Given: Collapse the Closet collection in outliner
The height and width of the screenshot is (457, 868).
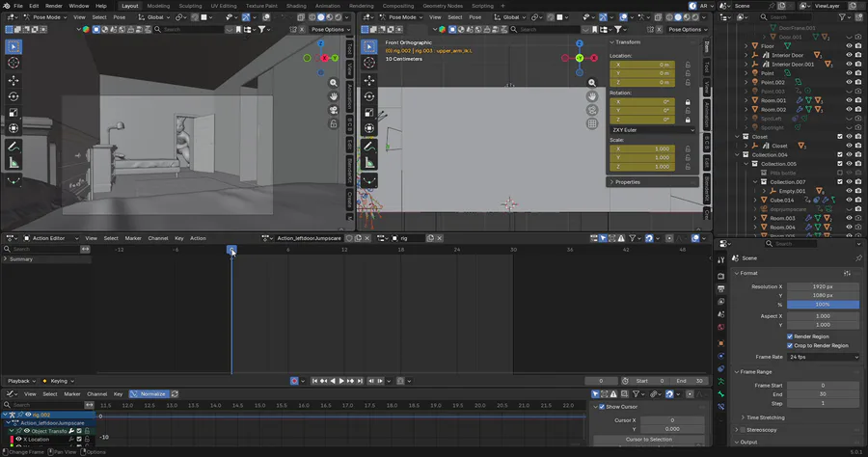Looking at the screenshot, I should 738,137.
